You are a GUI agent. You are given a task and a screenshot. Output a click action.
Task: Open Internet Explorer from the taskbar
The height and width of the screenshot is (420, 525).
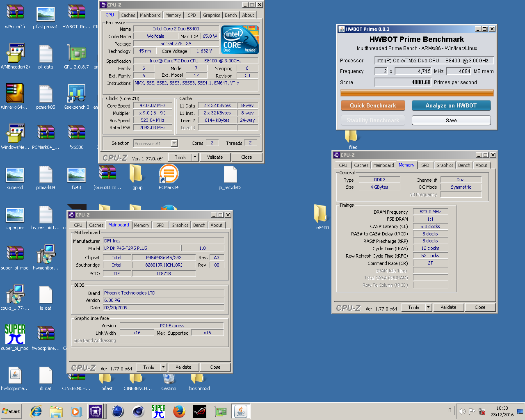tap(36, 411)
